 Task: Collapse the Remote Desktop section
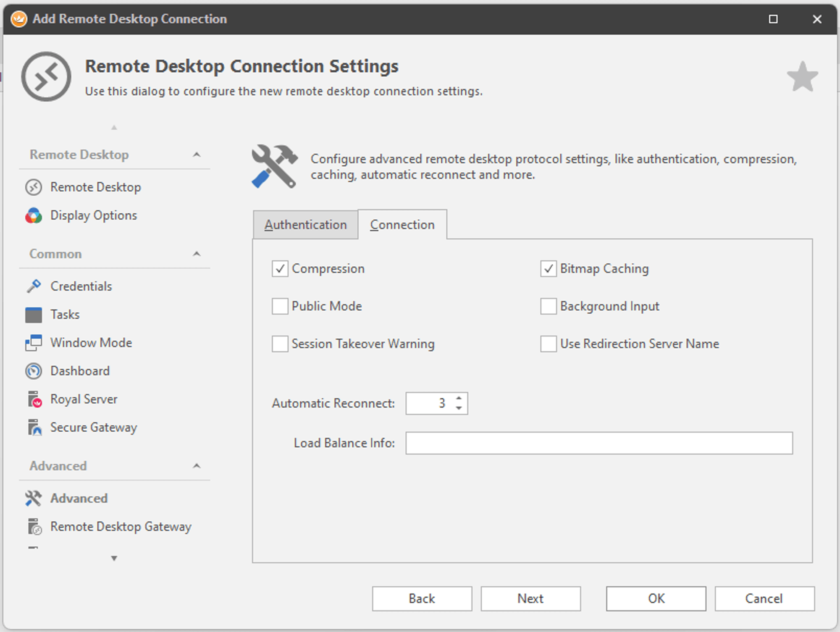point(197,155)
